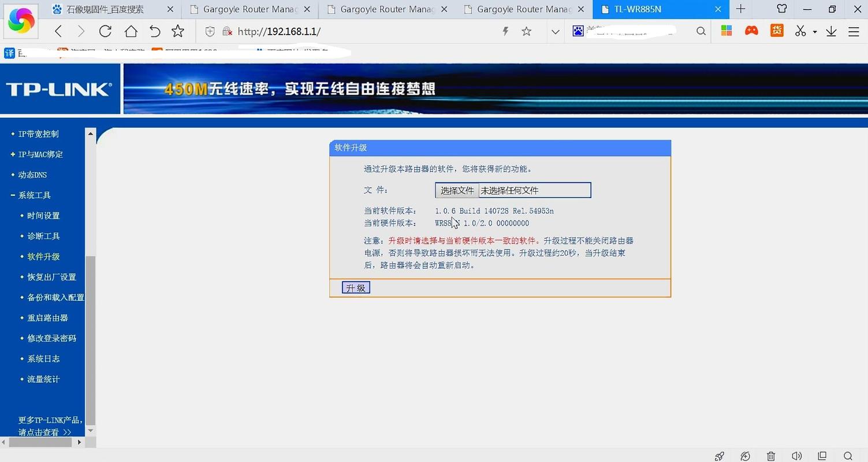The width and height of the screenshot is (868, 462).
Task: Click the address bar URL 192.168.1.1
Action: click(279, 31)
